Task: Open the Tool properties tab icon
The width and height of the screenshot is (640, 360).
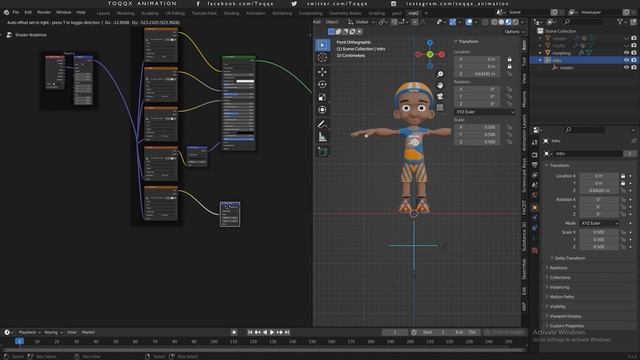Action: (x=535, y=142)
